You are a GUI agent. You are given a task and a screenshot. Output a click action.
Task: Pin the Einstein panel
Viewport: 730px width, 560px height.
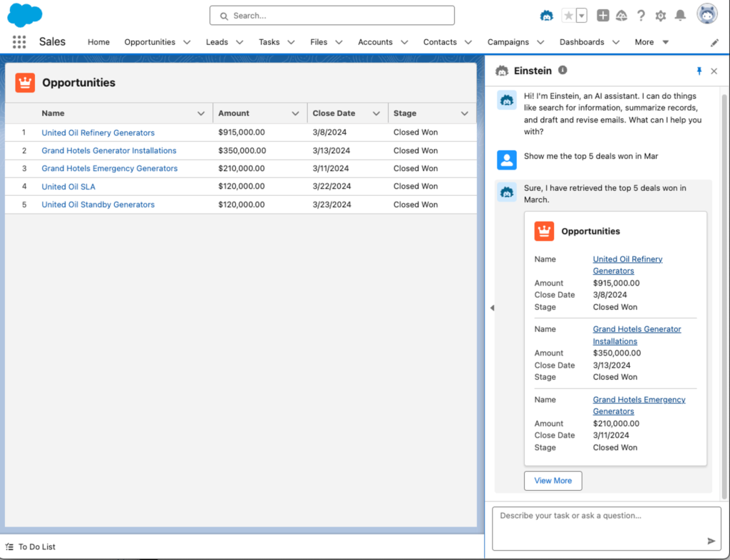click(699, 71)
